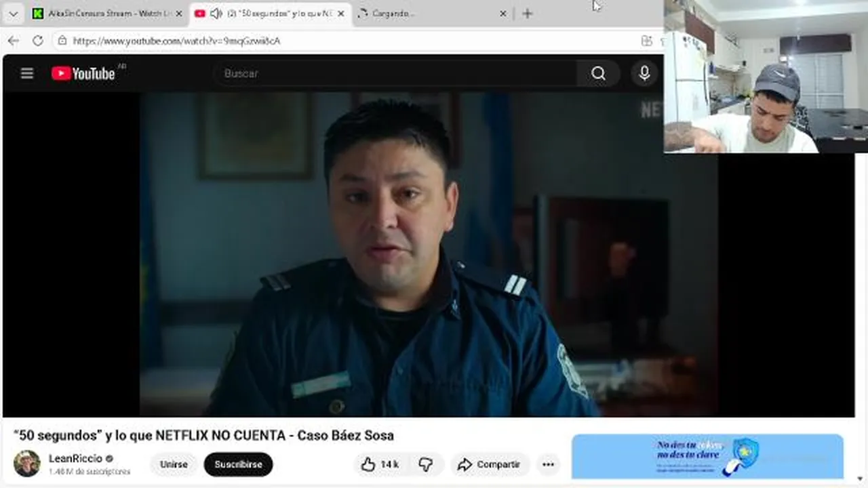Viewport: 868px width, 488px height.
Task: Like the video with 14 k
Action: tap(380, 464)
